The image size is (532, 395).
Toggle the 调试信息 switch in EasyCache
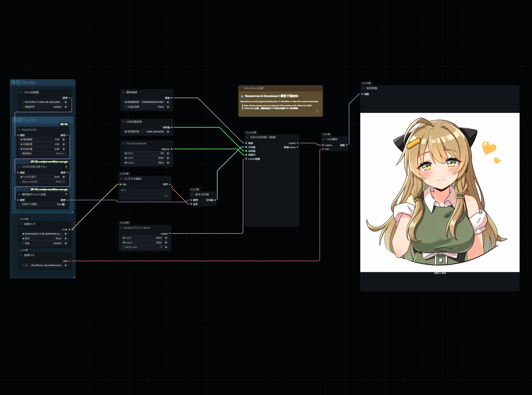[63, 154]
